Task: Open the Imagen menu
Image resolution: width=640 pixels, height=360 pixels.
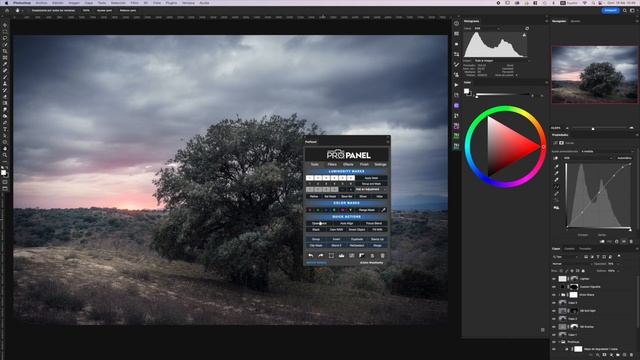Action: coord(74,3)
